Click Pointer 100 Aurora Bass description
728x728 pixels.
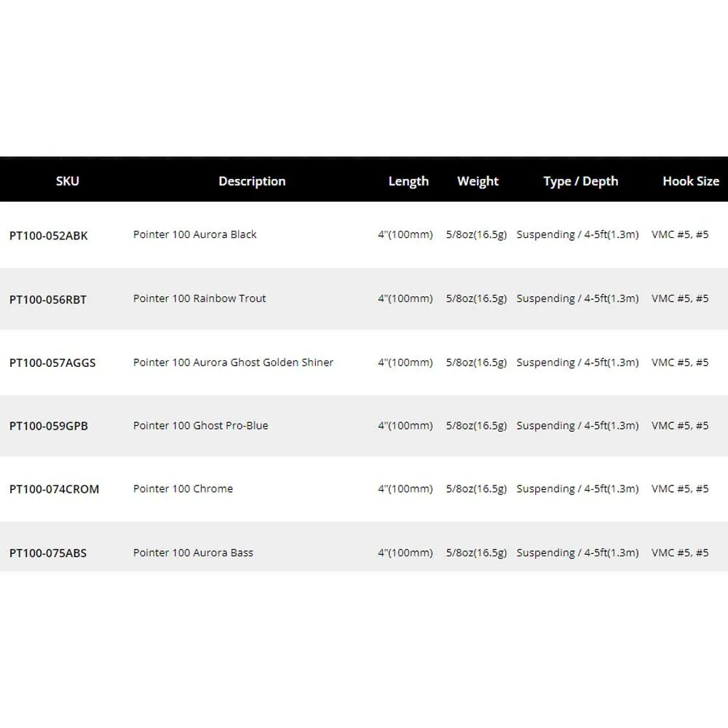(193, 553)
